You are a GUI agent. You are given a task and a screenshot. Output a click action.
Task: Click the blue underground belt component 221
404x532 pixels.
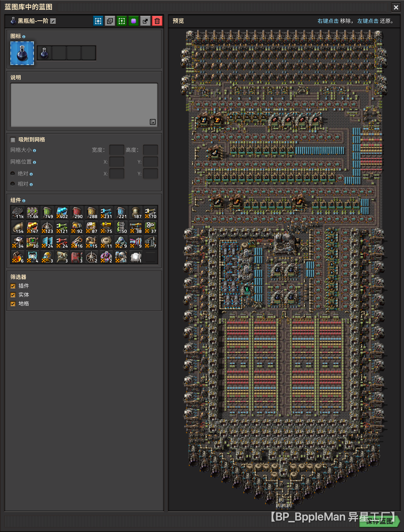coord(121,213)
